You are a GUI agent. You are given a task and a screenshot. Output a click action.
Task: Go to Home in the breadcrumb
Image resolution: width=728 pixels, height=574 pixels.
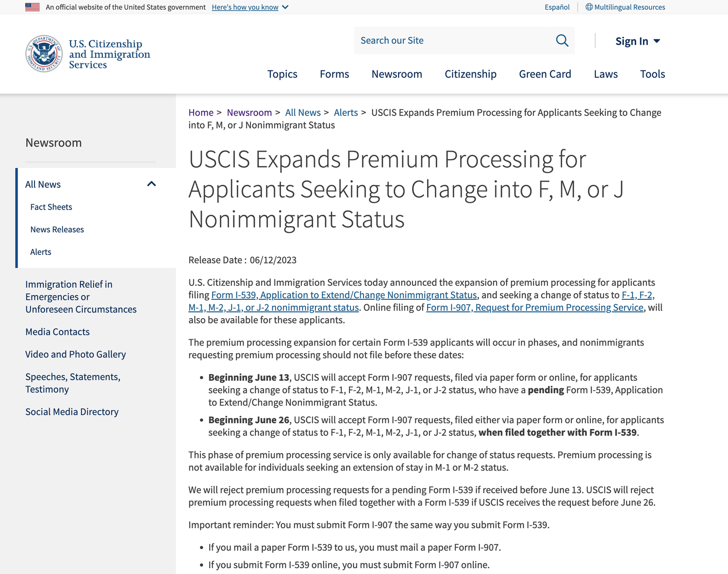[201, 113]
